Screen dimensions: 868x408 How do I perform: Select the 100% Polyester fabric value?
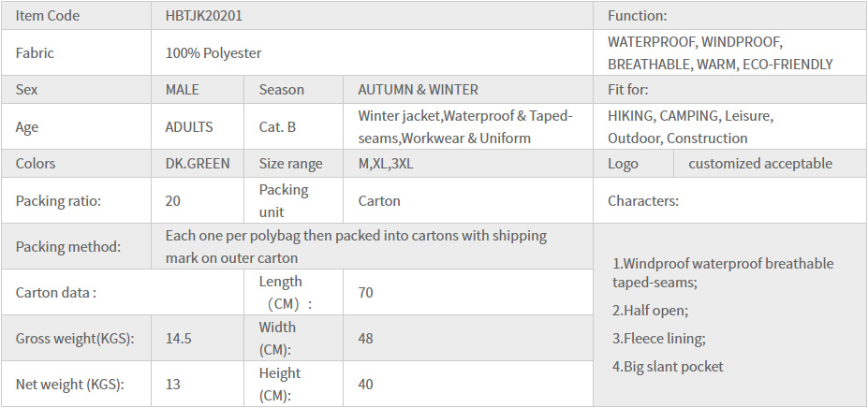click(213, 53)
